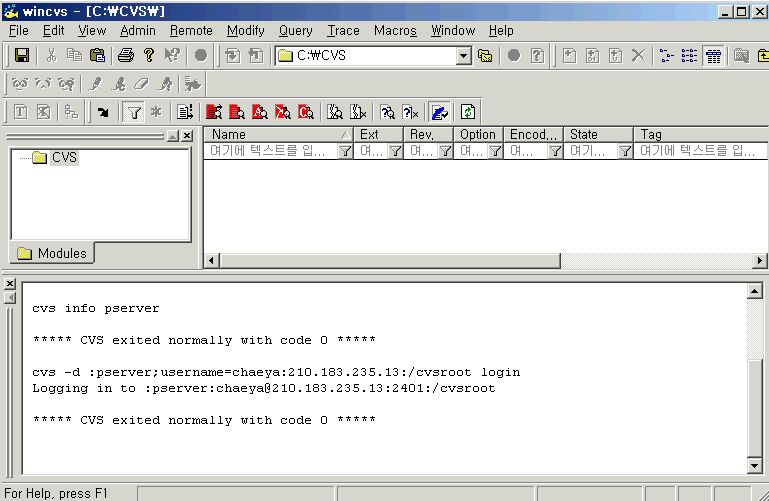This screenshot has height=501, width=769.
Task: Click the browse folder icon beside path box
Action: pos(485,56)
